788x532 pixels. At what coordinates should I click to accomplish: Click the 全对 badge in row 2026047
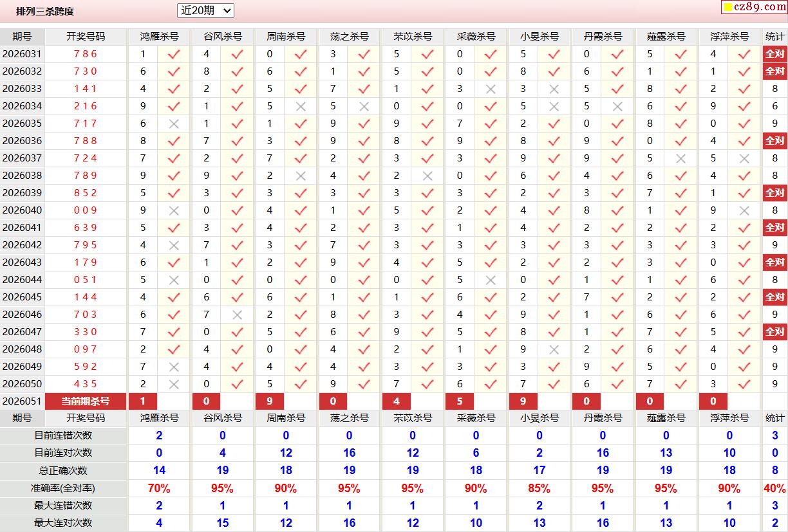[x=774, y=332]
